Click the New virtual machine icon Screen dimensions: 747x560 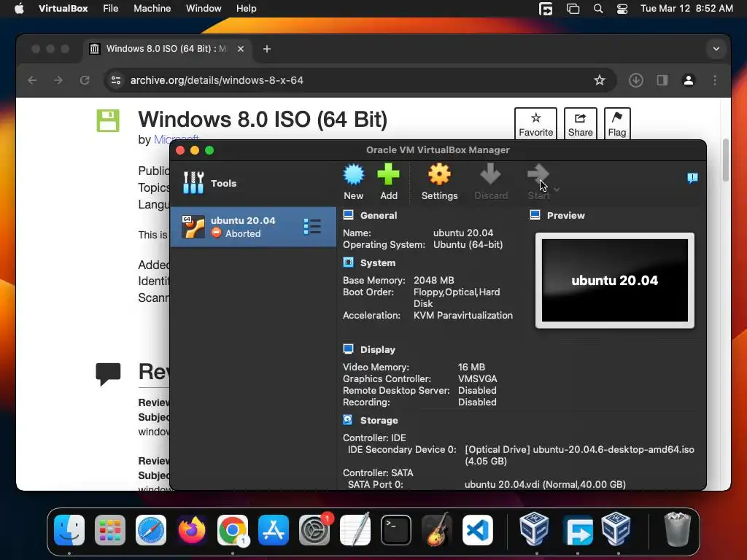[x=354, y=175]
